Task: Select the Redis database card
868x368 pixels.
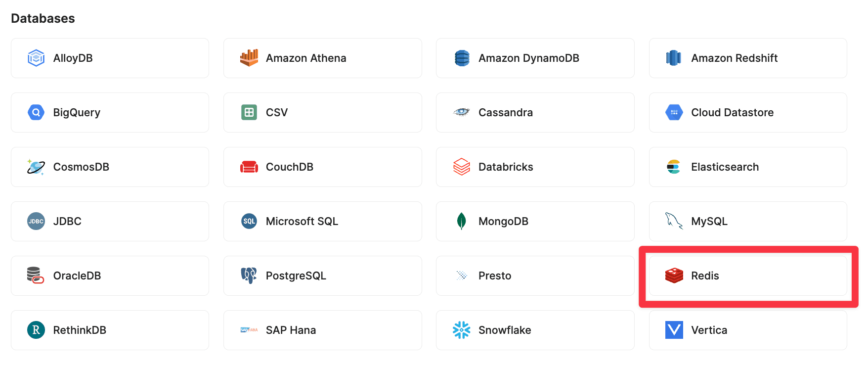Action: (x=747, y=276)
